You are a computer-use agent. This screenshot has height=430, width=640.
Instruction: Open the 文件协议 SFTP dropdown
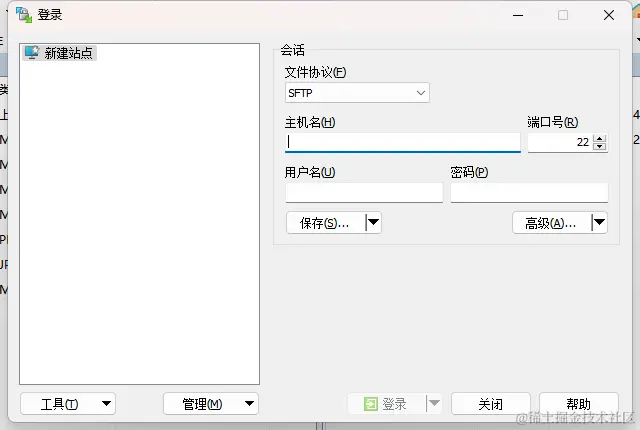(x=357, y=93)
